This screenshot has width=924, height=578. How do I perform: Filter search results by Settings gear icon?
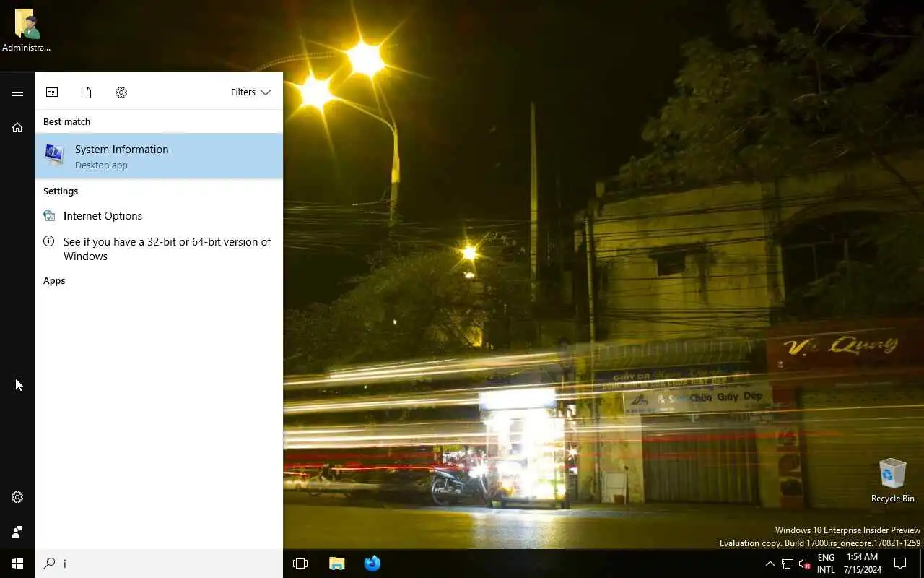[x=121, y=92]
